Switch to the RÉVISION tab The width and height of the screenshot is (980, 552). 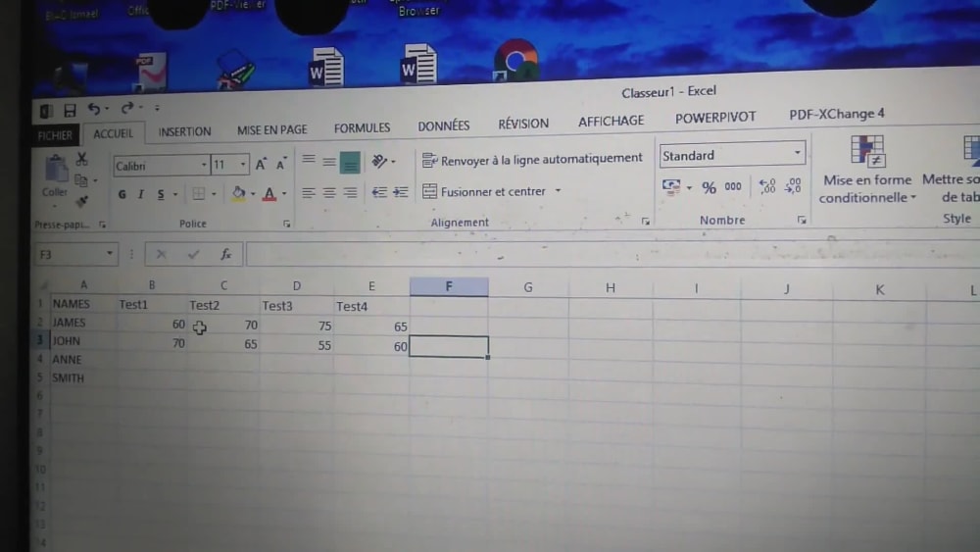pos(523,124)
